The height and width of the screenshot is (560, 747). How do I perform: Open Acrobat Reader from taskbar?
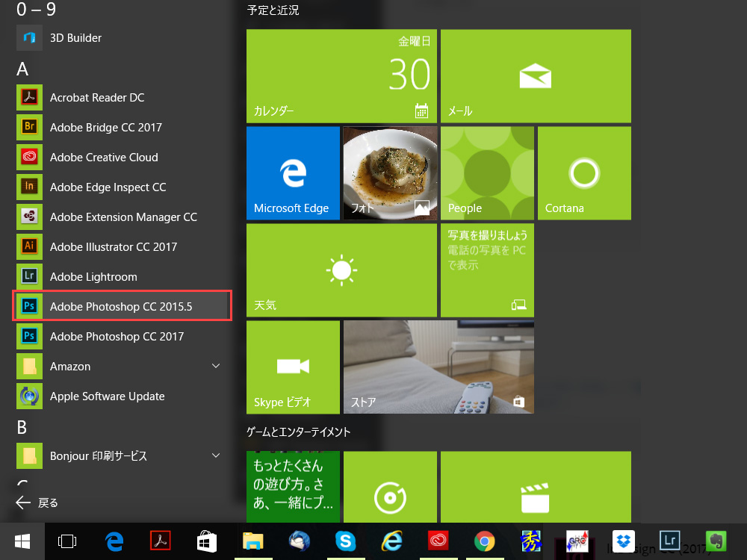(x=160, y=541)
